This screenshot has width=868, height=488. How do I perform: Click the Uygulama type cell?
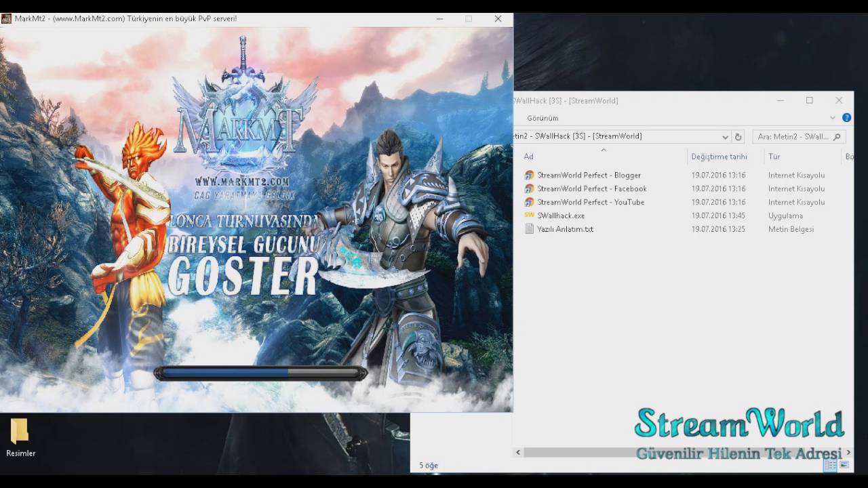(x=785, y=216)
